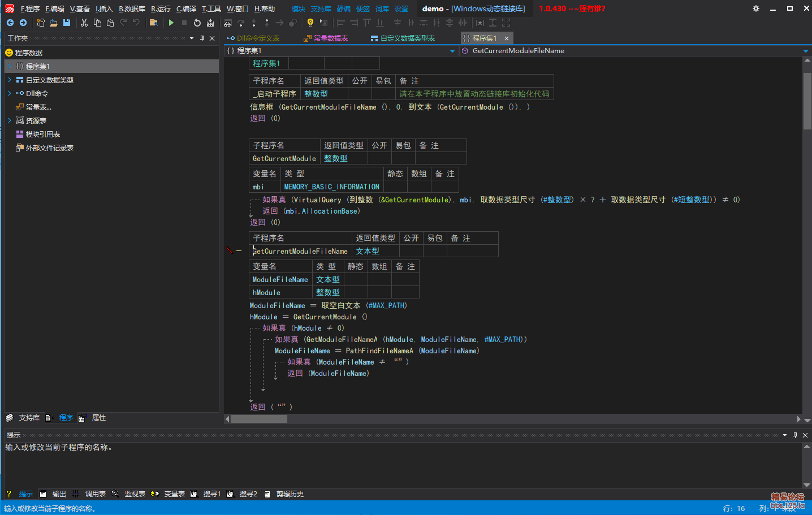This screenshot has width=812, height=515.
Task: Click the blue back navigation arrow icon
Action: pyautogui.click(x=10, y=23)
